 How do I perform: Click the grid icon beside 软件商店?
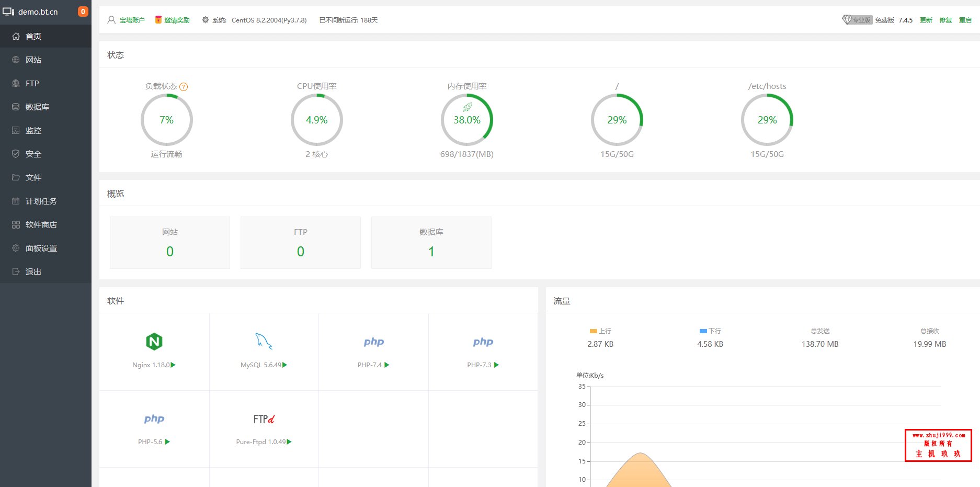click(x=16, y=224)
